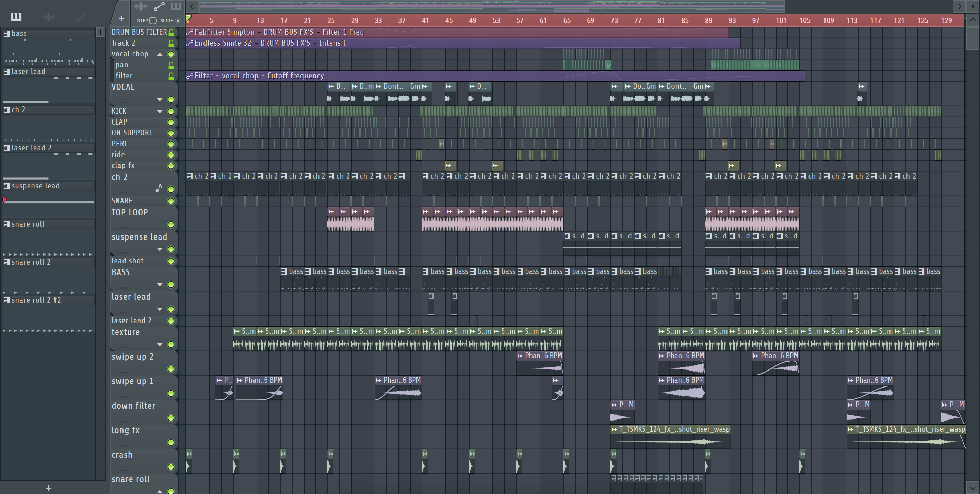This screenshot has height=494, width=980.
Task: Click the lock icon on Track 2
Action: click(171, 43)
